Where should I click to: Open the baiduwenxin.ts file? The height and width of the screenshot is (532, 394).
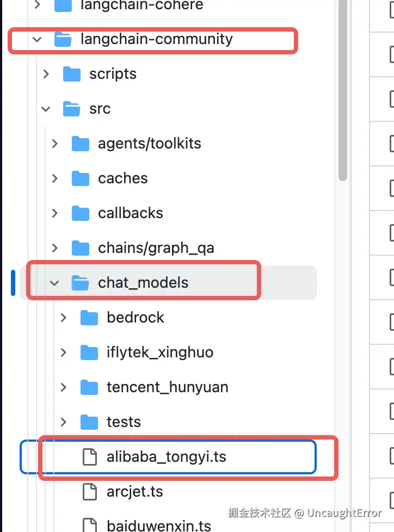[x=158, y=526]
